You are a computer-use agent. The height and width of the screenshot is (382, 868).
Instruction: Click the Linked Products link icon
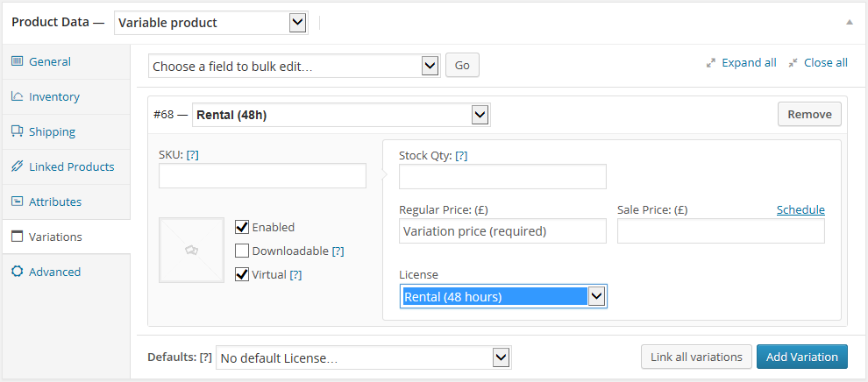(x=18, y=166)
